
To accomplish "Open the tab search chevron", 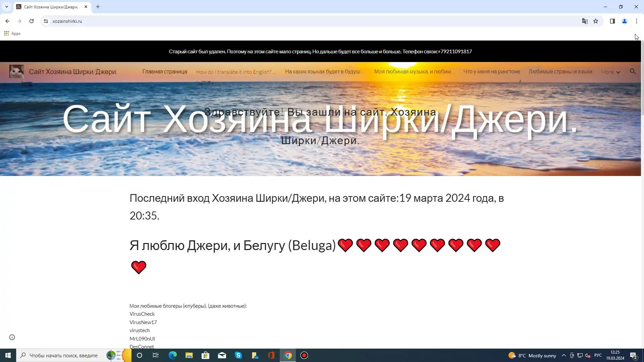I will [x=6, y=7].
